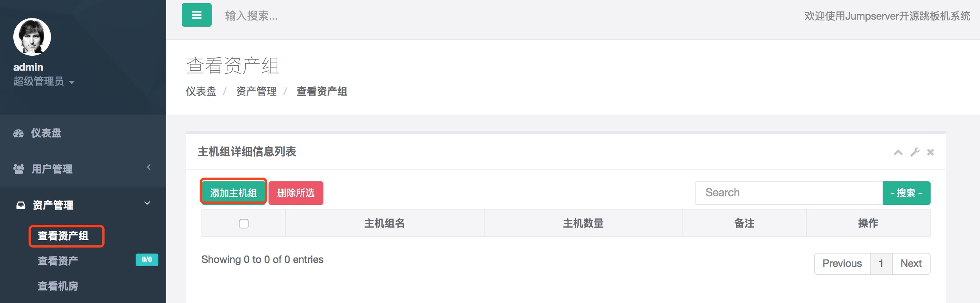Open 查看资产 in the sidebar
The image size is (980, 303).
pos(58,261)
